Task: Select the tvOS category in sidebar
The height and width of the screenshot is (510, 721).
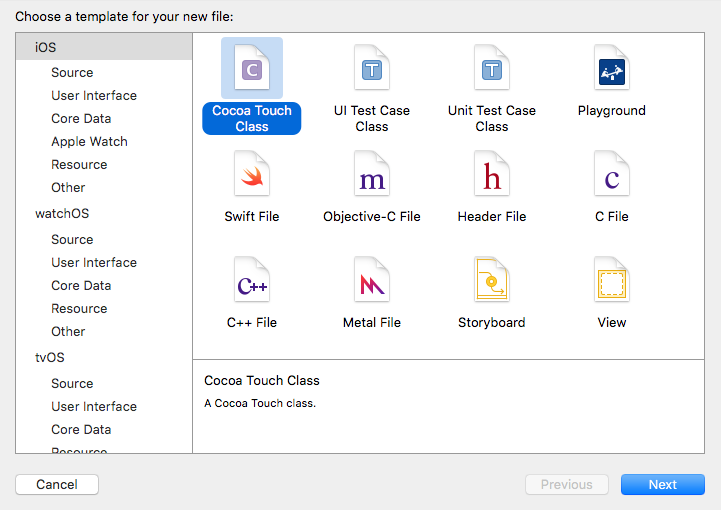Action: coord(50,357)
